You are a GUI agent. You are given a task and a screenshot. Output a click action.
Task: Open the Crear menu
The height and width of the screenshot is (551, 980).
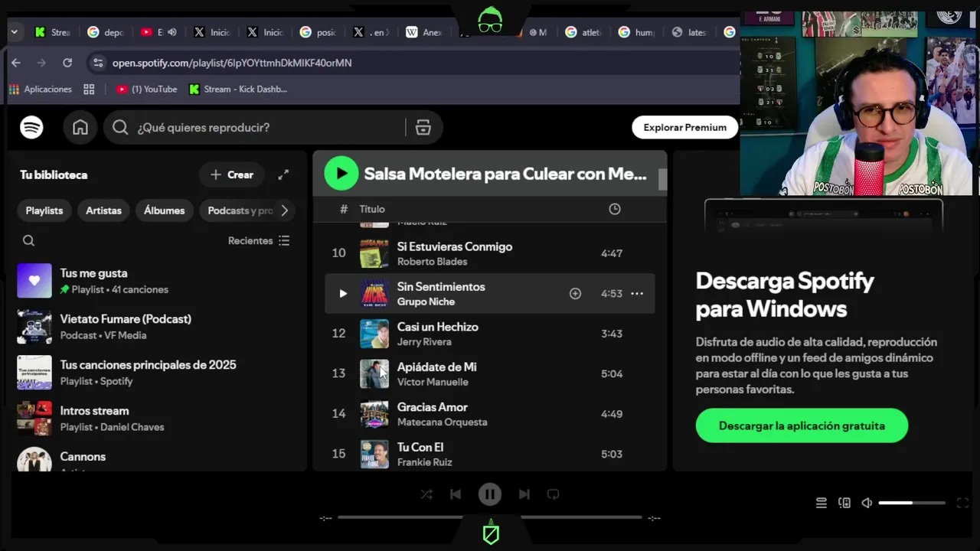[x=232, y=174]
